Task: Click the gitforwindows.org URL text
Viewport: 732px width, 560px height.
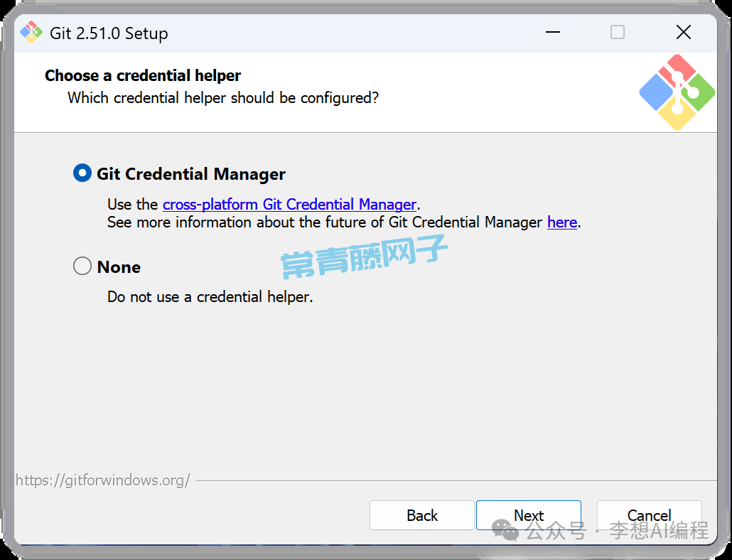Action: click(x=103, y=480)
